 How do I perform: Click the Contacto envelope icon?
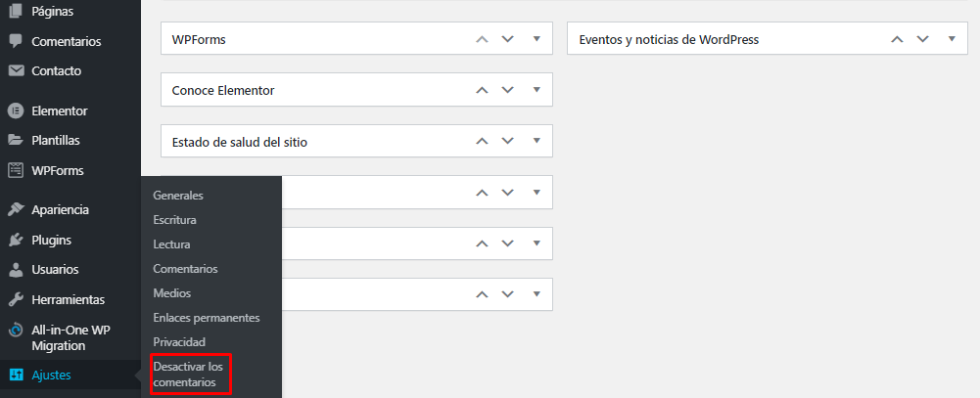[16, 70]
